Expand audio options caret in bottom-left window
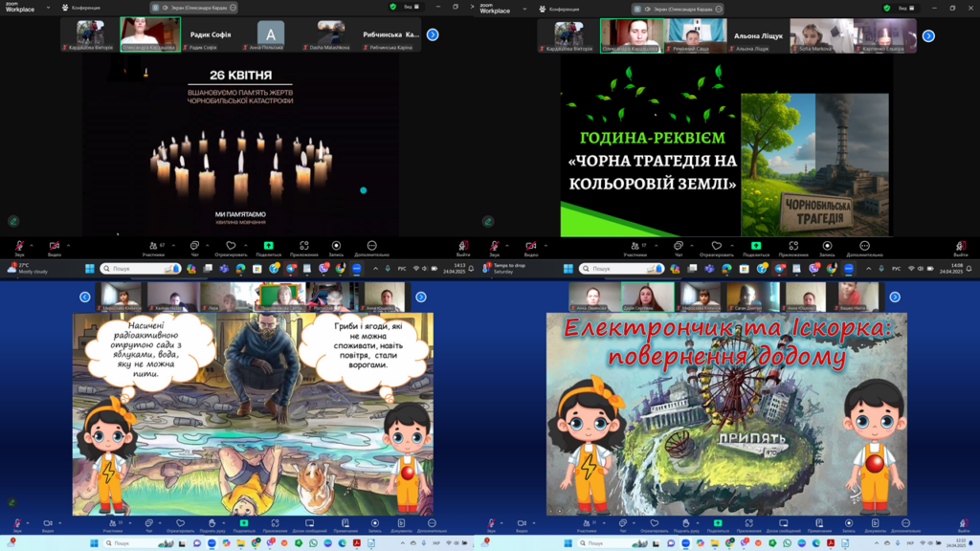980x551 pixels. tap(28, 523)
